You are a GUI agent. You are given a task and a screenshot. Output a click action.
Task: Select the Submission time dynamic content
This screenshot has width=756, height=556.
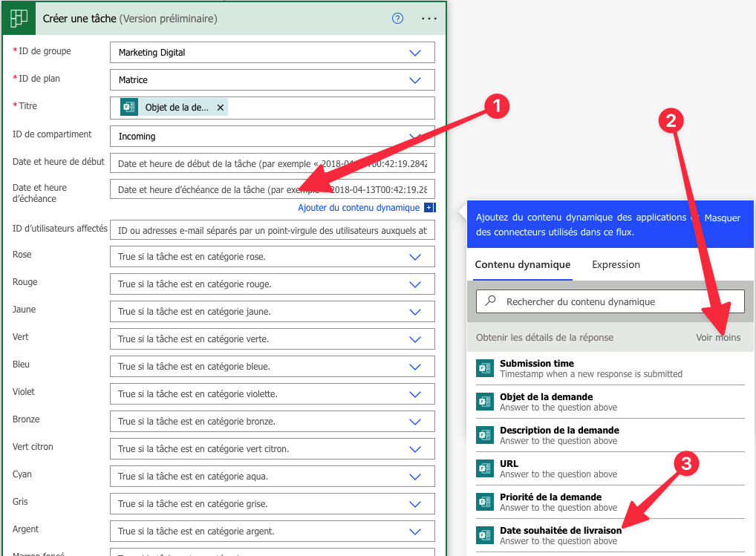point(536,364)
